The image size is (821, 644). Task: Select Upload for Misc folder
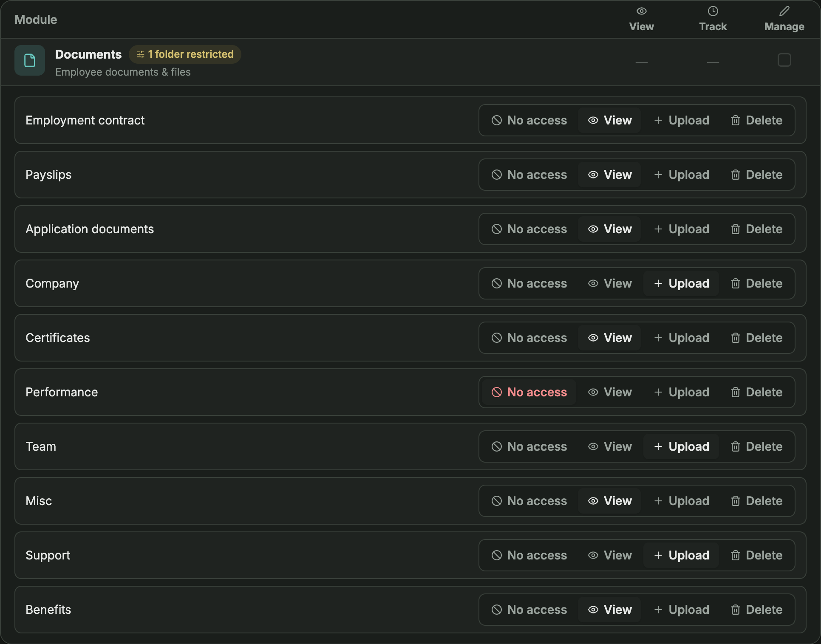[x=681, y=501]
